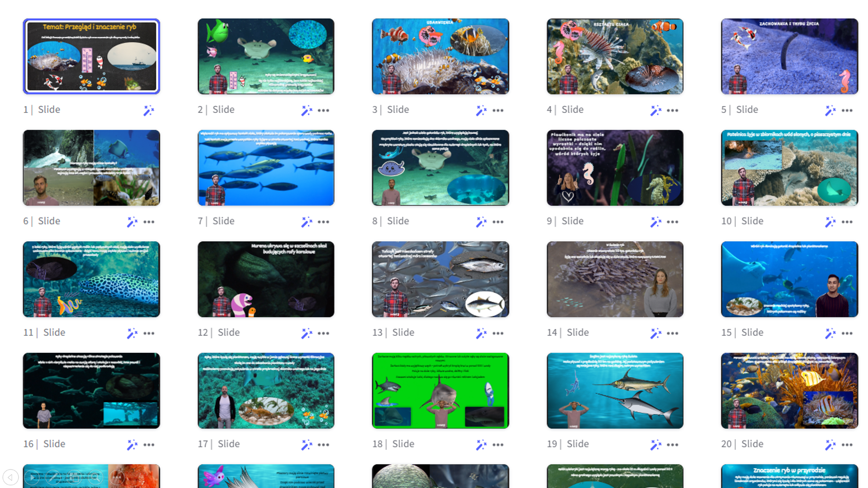868x488 pixels.
Task: Open the "Znaczenie ryb w przyrodzie" slide thumbnail
Action: (x=789, y=476)
